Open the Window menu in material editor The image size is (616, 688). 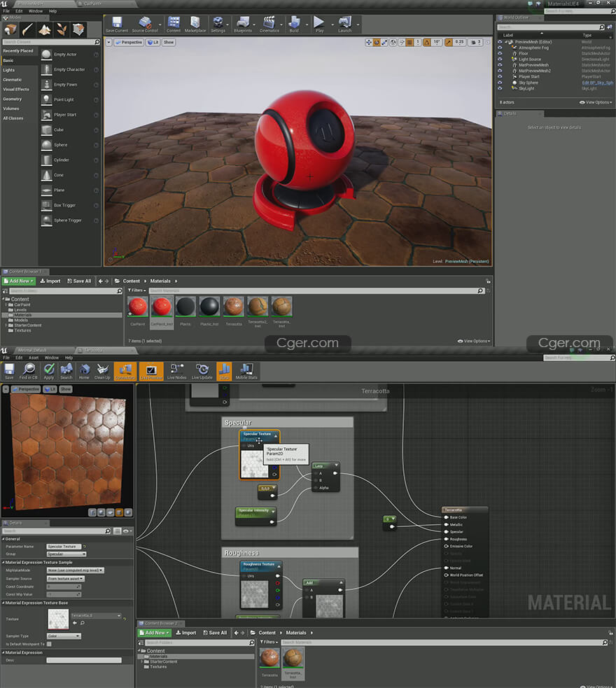click(51, 358)
